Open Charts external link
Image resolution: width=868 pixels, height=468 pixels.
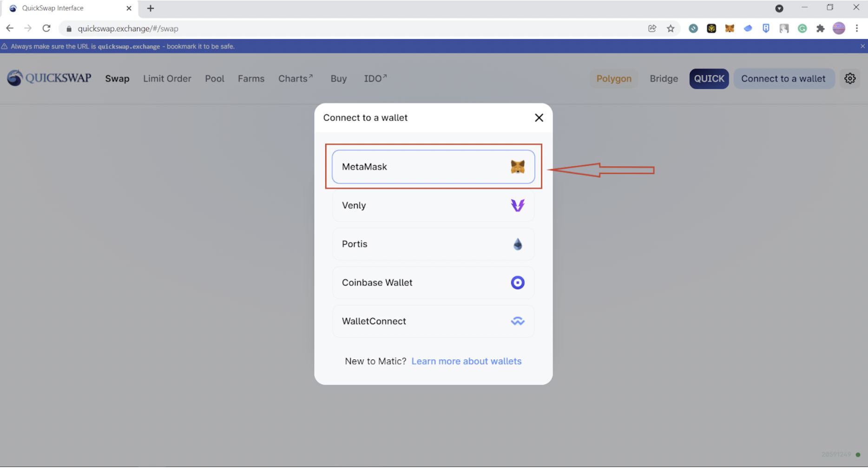coord(296,78)
